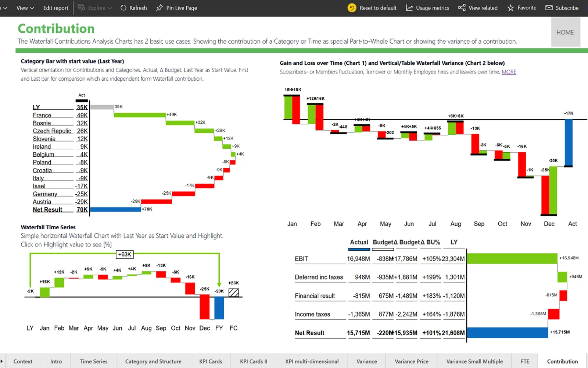Click the hatched FC forecast bar
588x368 pixels.
[x=234, y=293]
